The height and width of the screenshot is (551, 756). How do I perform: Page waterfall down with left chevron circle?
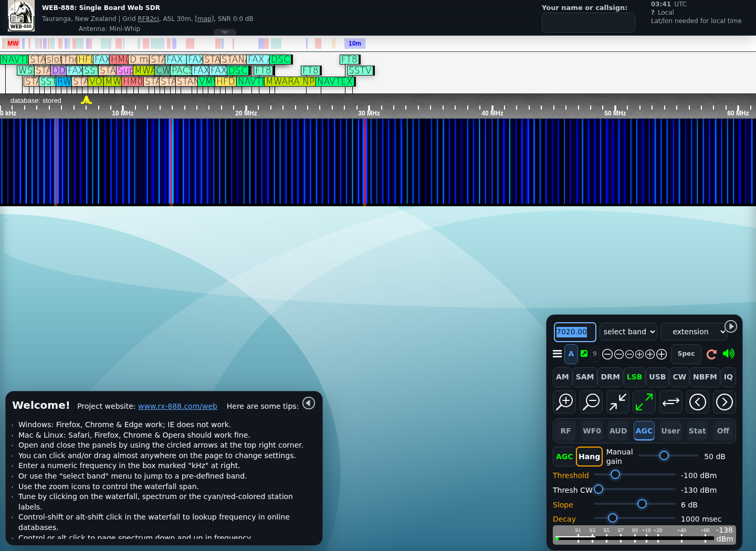click(698, 402)
